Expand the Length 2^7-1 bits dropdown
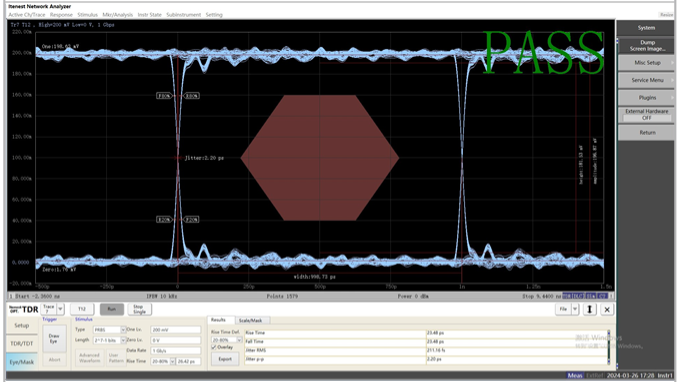This screenshot has width=678, height=382. pos(123,340)
